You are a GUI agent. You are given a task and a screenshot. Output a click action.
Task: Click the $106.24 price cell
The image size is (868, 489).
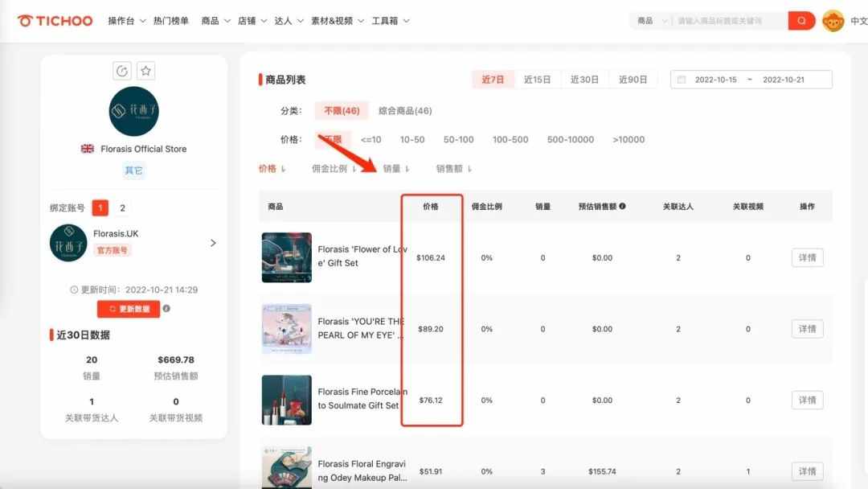pos(431,257)
